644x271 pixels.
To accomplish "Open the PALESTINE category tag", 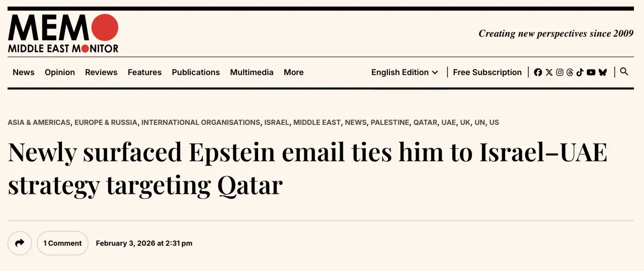I will (x=390, y=122).
